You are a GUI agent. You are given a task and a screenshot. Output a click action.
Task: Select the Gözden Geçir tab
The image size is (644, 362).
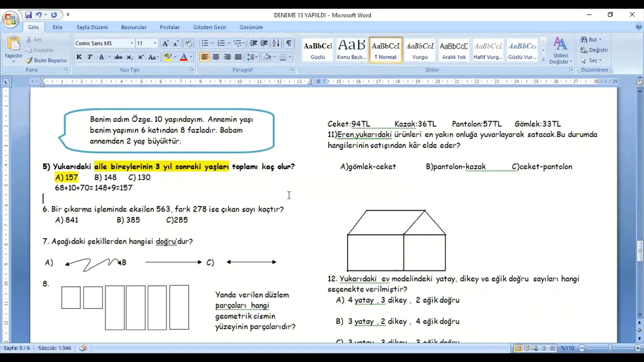click(210, 27)
